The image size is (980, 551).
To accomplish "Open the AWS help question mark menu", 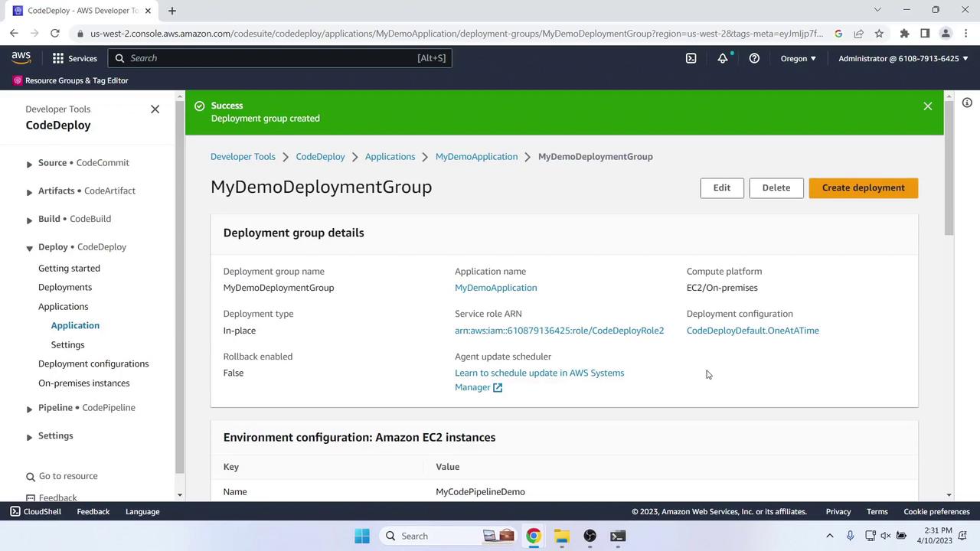I will 754,58.
